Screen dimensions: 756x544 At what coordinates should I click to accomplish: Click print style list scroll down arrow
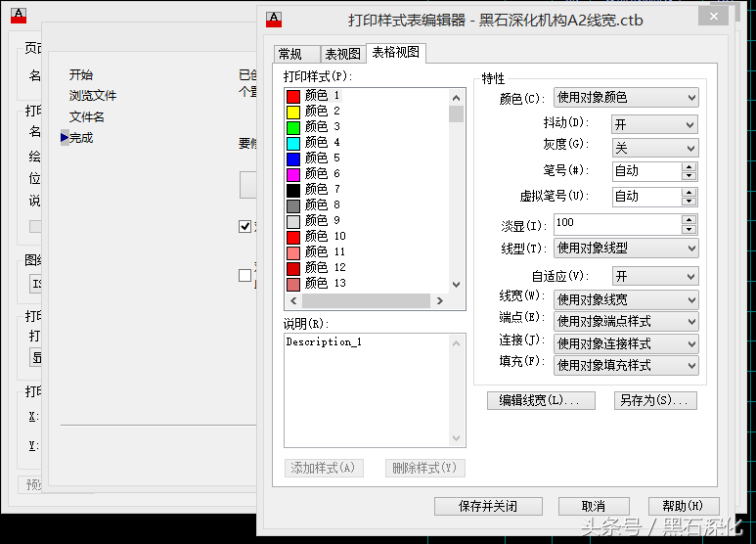point(456,285)
